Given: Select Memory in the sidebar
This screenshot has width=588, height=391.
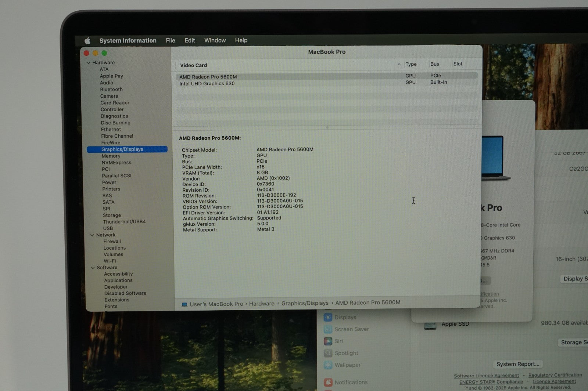Looking at the screenshot, I should coord(111,156).
